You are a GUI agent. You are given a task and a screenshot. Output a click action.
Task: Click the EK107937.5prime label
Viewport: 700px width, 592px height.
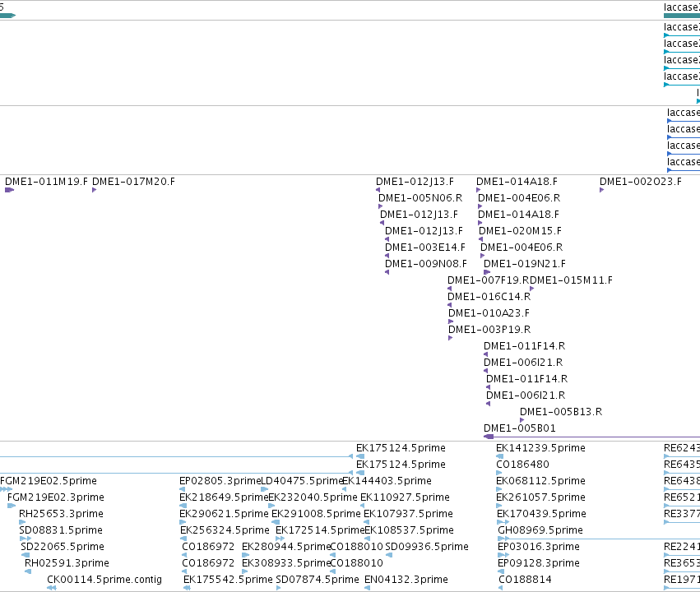[x=408, y=514]
